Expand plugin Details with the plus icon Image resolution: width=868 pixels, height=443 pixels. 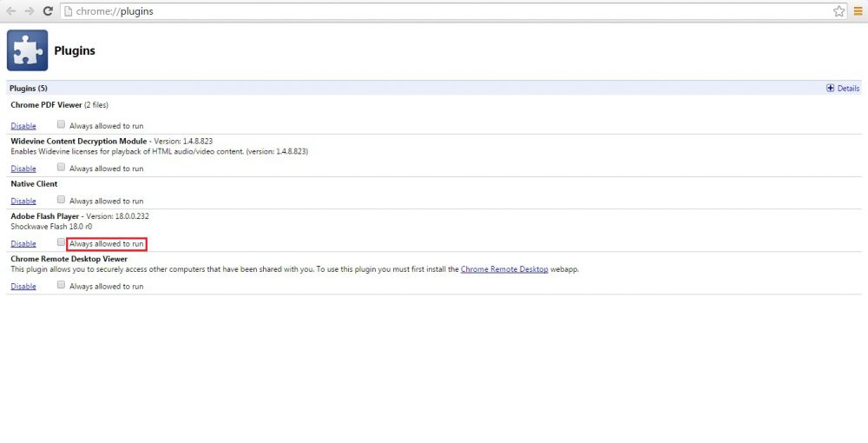(831, 88)
